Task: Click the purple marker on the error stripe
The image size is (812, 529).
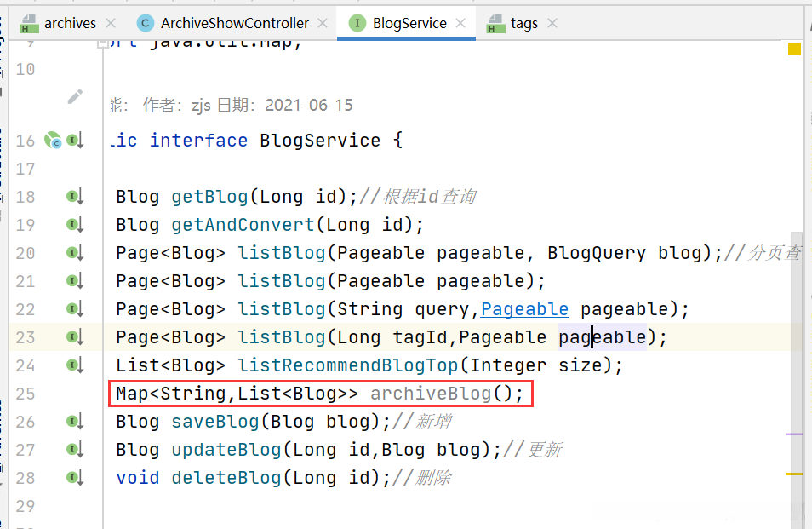Action: click(x=795, y=434)
